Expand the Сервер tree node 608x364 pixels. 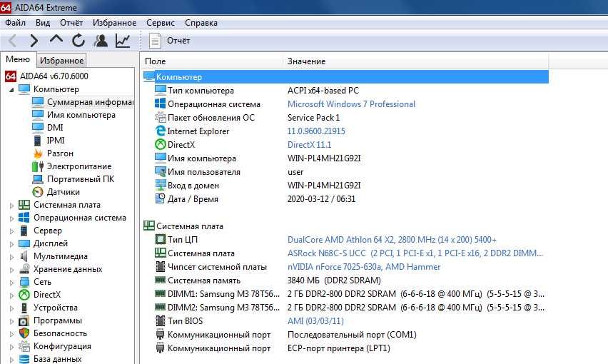[11, 231]
